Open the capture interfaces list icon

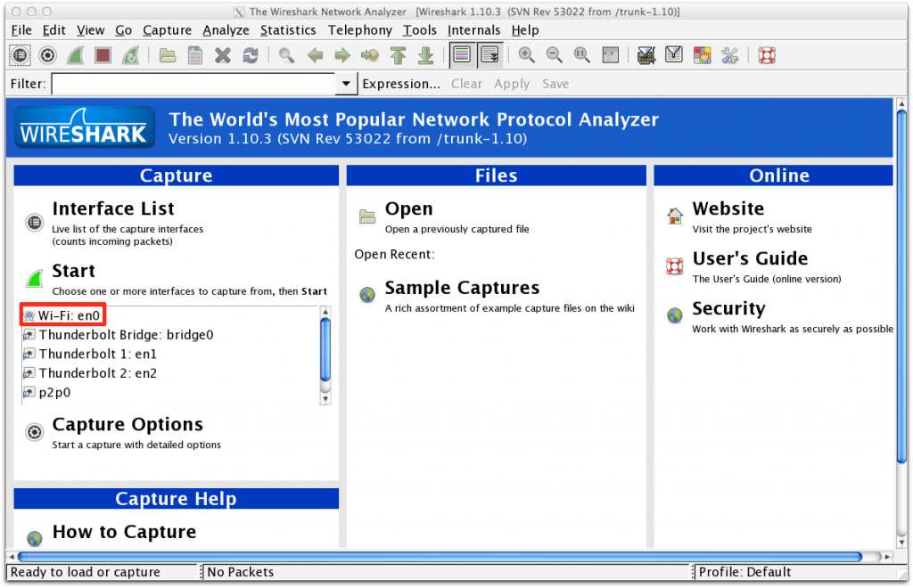(20, 54)
